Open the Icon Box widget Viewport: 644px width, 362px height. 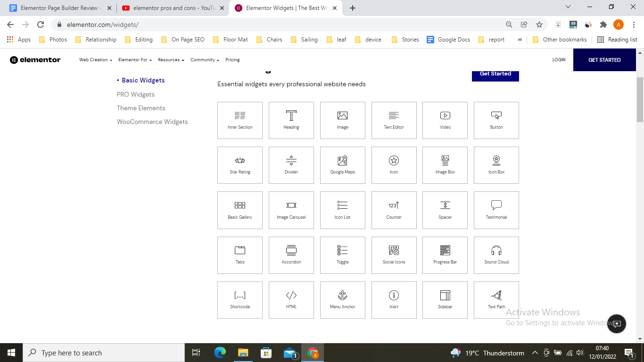pos(496,165)
